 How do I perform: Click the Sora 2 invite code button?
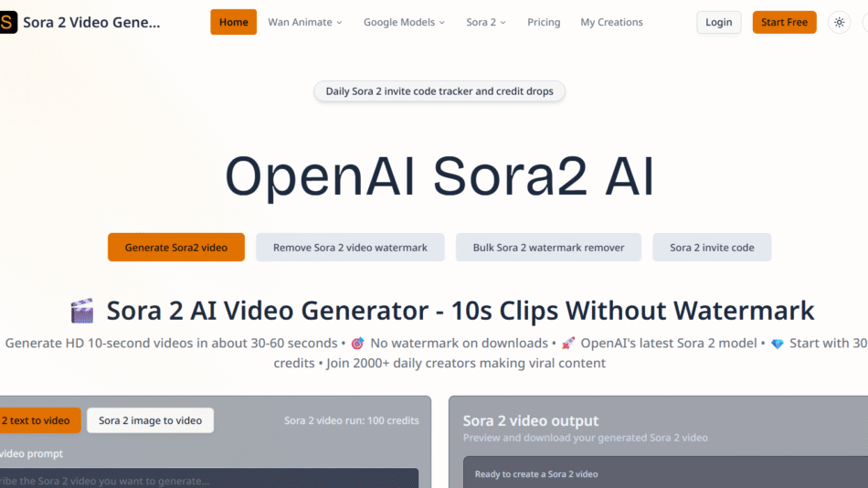coord(712,248)
